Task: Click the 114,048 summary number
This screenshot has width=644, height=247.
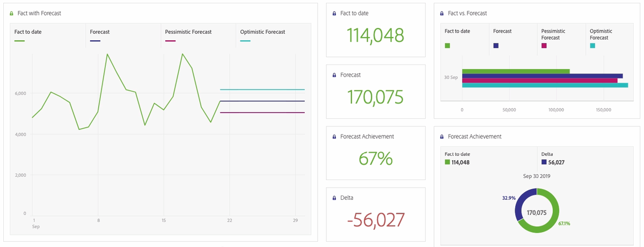Action: (x=375, y=35)
